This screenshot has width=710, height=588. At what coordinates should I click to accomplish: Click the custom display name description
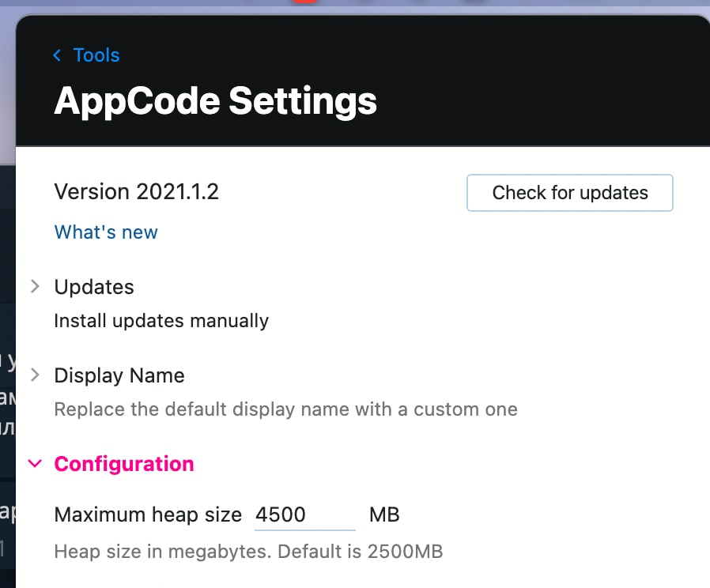tap(285, 409)
